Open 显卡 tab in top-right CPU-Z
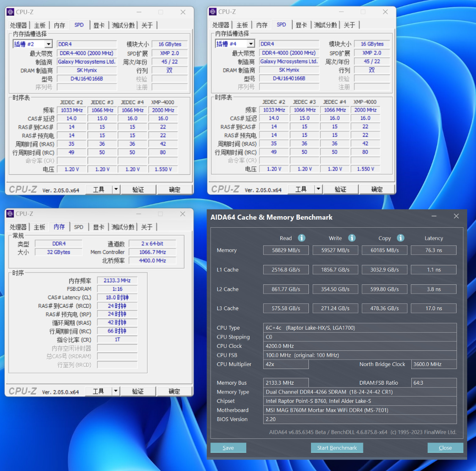This screenshot has height=471, width=476. point(301,25)
